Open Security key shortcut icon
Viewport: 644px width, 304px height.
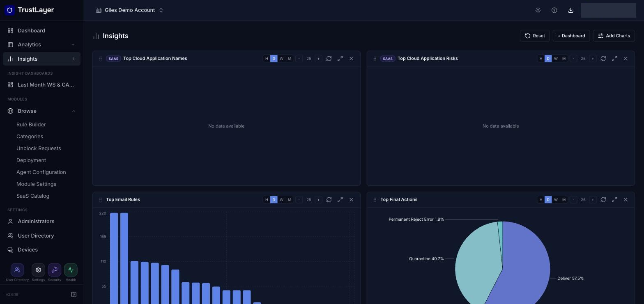55,270
